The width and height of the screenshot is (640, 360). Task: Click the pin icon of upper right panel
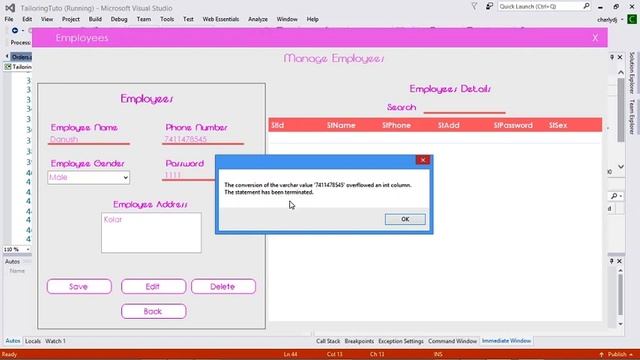(x=612, y=57)
